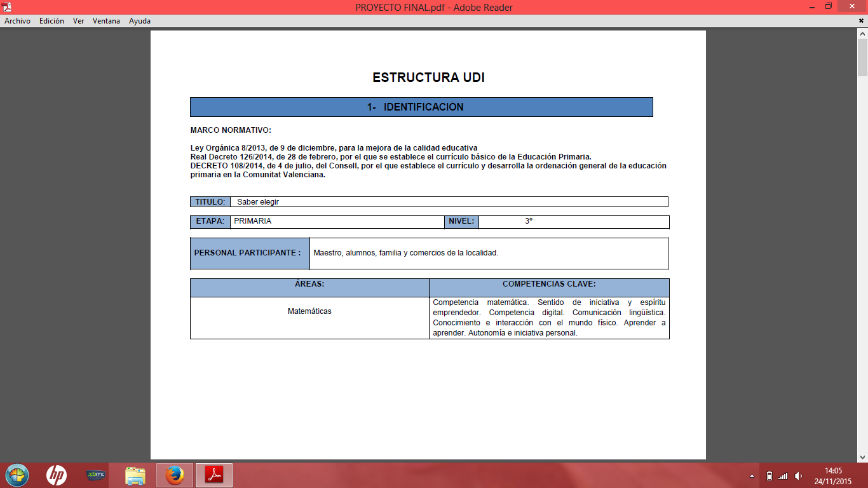Open the Ayuda menu
This screenshot has height=488, width=868.
click(140, 21)
